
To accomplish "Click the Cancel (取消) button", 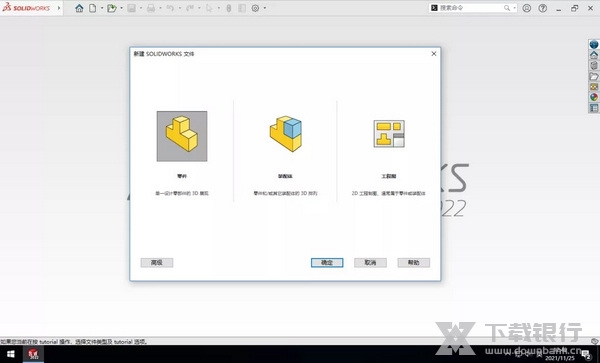I will pyautogui.click(x=370, y=262).
